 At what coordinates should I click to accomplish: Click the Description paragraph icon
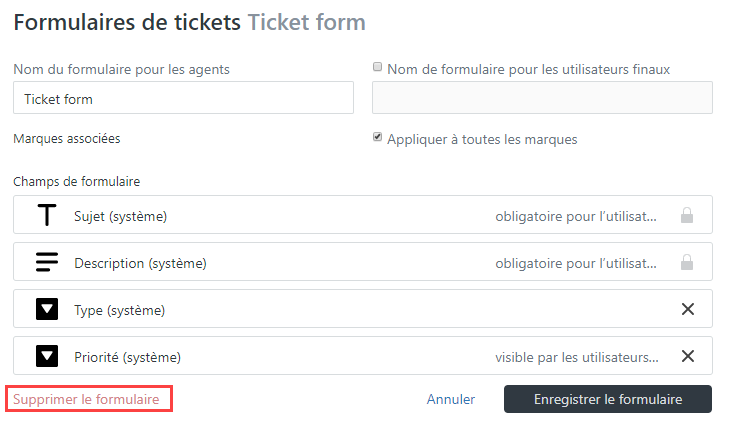(47, 262)
